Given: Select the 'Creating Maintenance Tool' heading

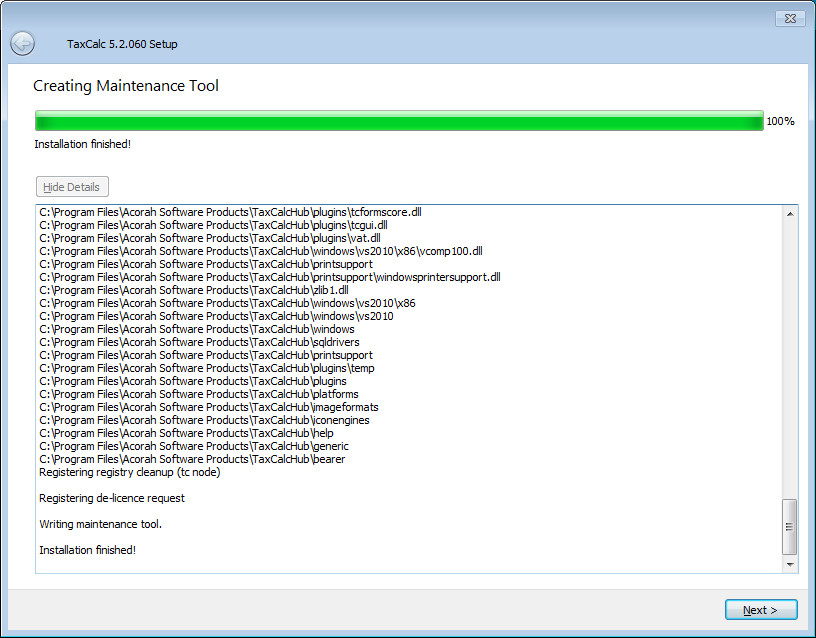Looking at the screenshot, I should tap(126, 86).
